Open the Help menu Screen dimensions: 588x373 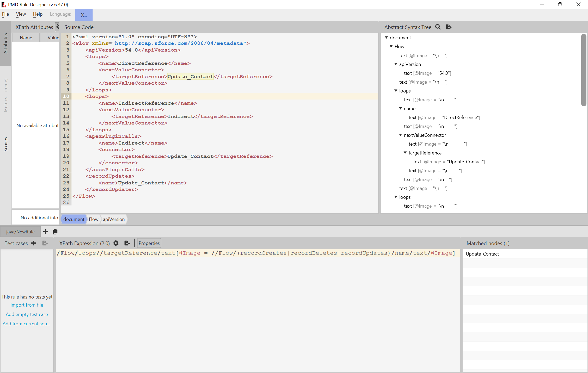tap(38, 14)
